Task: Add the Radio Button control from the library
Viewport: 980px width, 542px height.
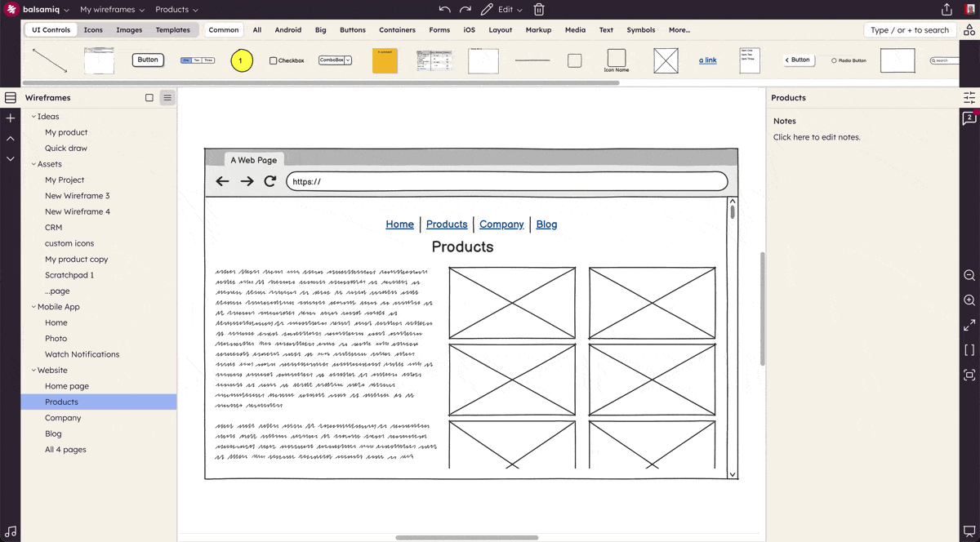Action: point(849,60)
